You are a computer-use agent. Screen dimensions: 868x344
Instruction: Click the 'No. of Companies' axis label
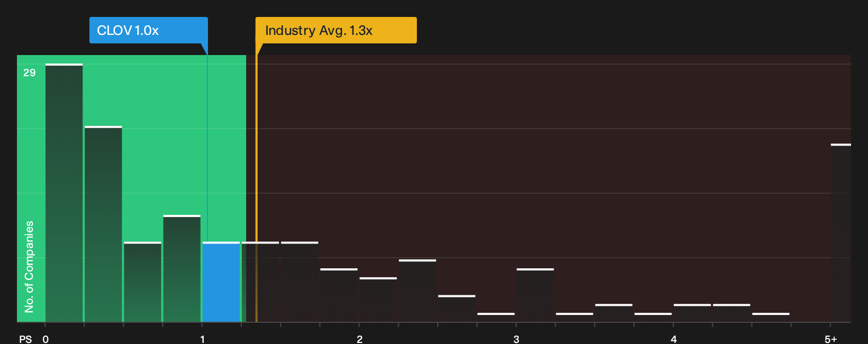29,266
